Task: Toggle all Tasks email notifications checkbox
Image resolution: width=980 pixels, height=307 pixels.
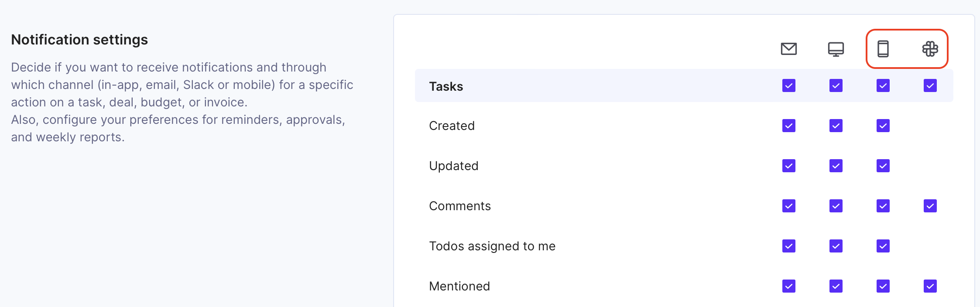Action: coord(788,85)
